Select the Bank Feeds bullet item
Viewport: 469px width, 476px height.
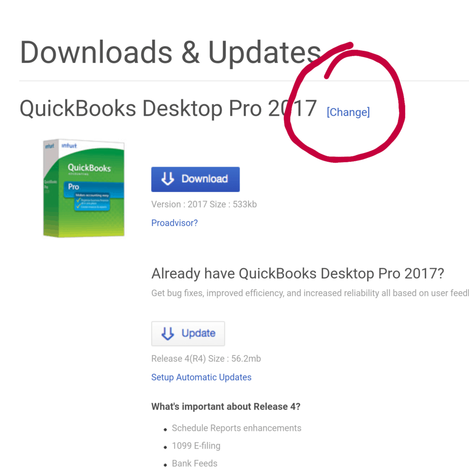pos(194,463)
